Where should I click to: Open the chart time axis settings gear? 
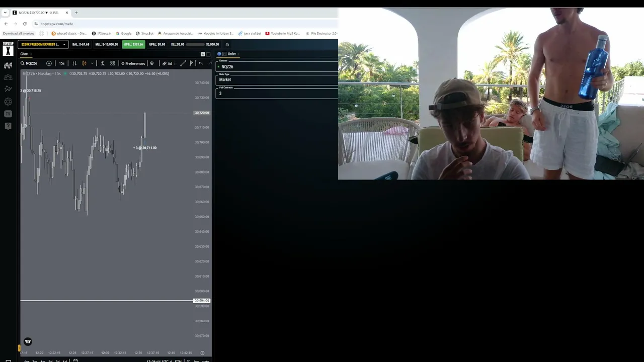(202, 353)
